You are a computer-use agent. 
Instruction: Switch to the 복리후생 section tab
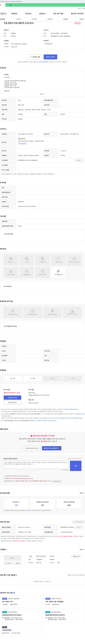[x=50, y=19]
